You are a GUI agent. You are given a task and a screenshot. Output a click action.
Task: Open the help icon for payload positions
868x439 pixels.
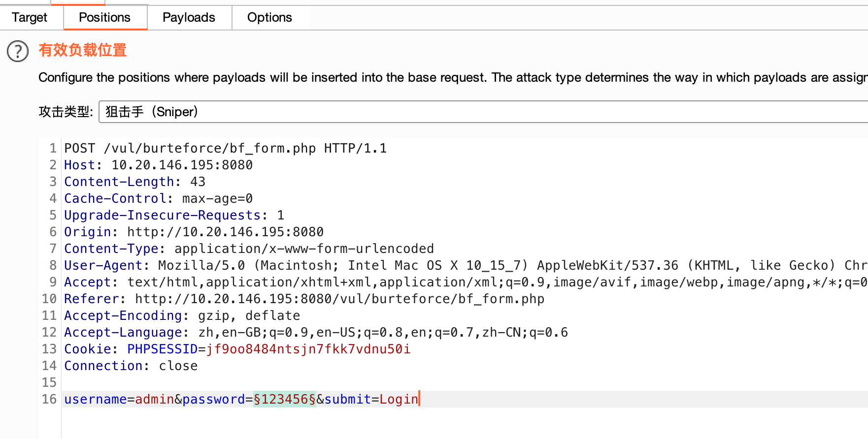pos(18,51)
